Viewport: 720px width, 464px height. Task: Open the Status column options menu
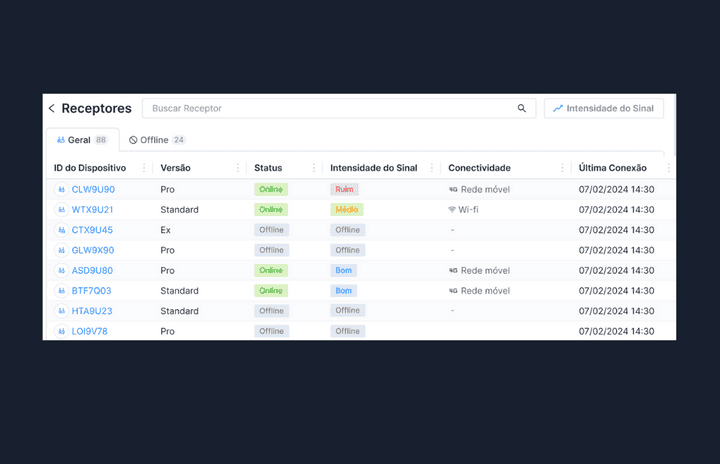[x=314, y=168]
